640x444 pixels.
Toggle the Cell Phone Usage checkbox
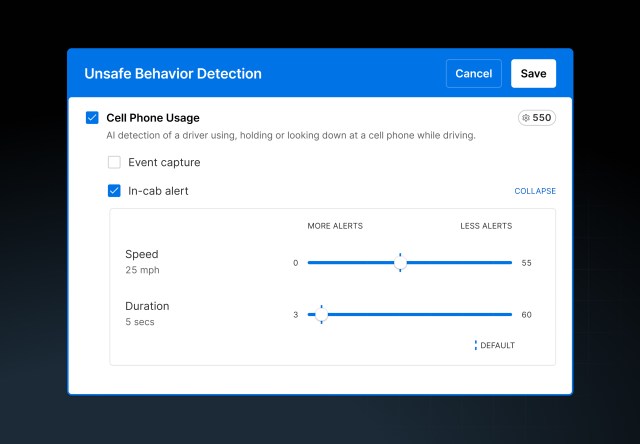click(x=92, y=118)
